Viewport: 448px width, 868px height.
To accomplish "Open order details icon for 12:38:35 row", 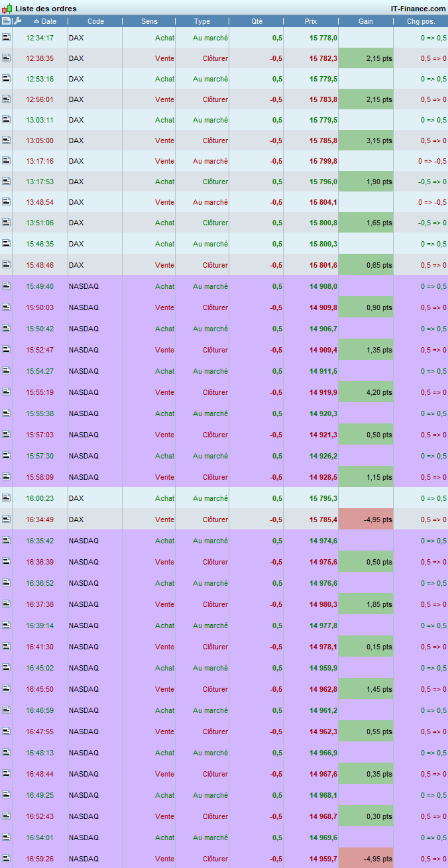I will pos(6,58).
